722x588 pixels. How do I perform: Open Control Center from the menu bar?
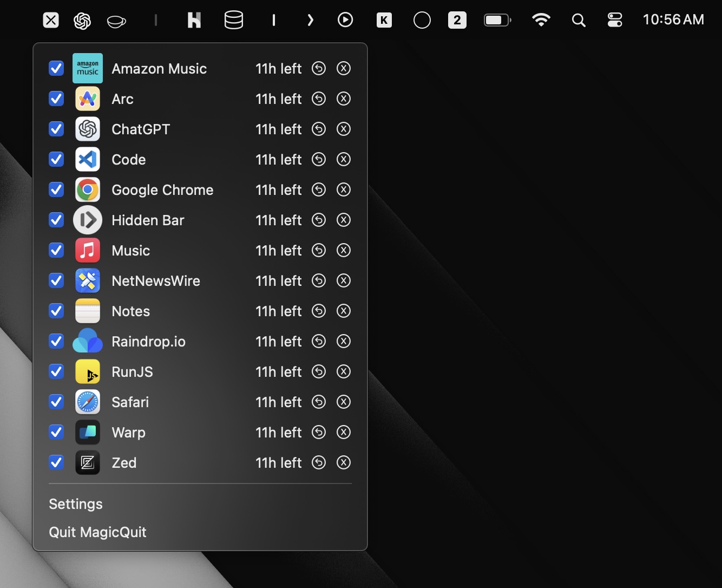pyautogui.click(x=615, y=21)
